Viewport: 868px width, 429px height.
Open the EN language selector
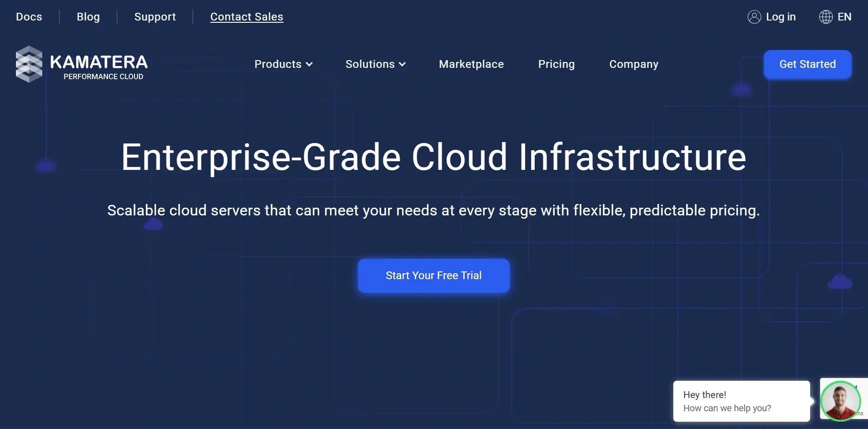click(x=844, y=17)
